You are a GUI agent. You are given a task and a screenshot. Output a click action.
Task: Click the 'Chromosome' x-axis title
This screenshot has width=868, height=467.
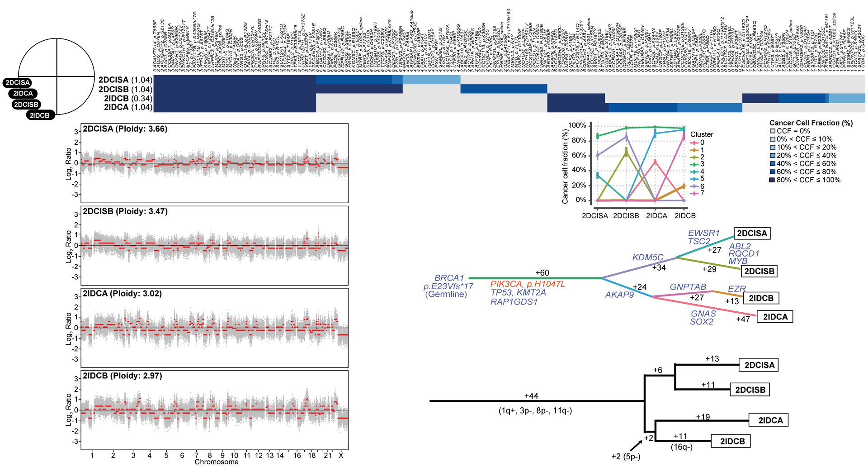click(x=217, y=462)
